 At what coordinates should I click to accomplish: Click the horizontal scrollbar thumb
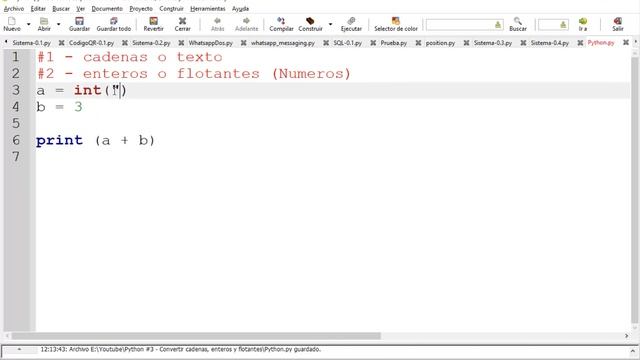click(196, 336)
